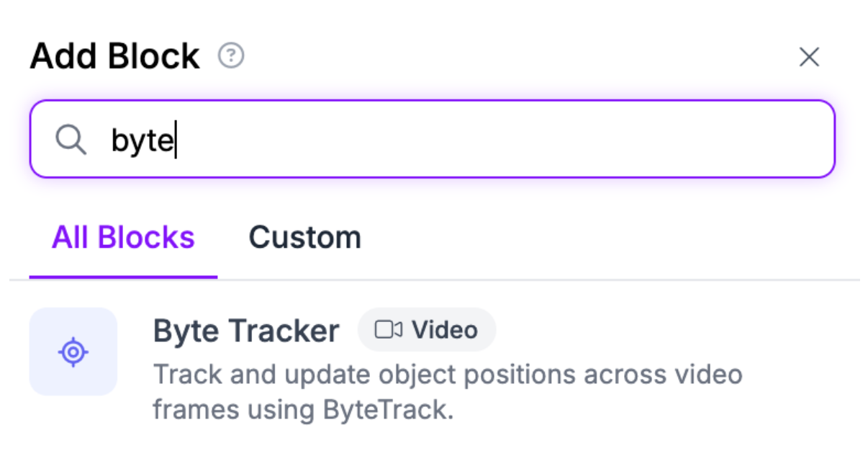Click the purple underline below All Blocks

(x=123, y=277)
